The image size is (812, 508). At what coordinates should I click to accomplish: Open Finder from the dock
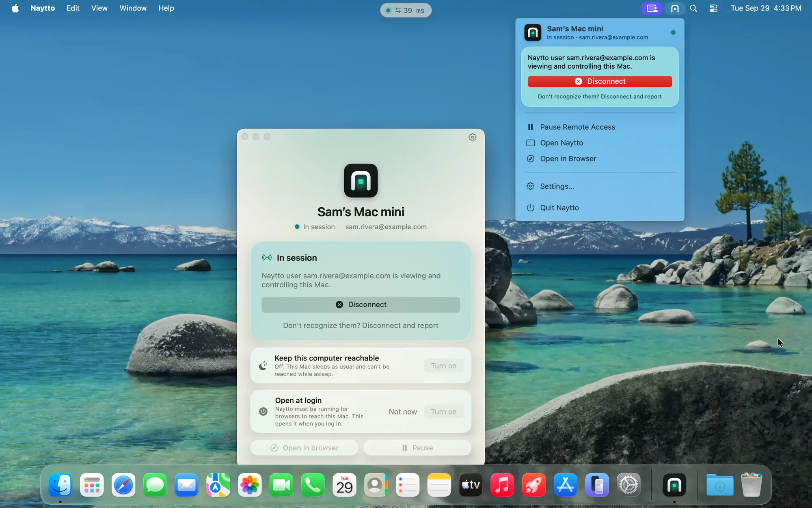pos(60,485)
